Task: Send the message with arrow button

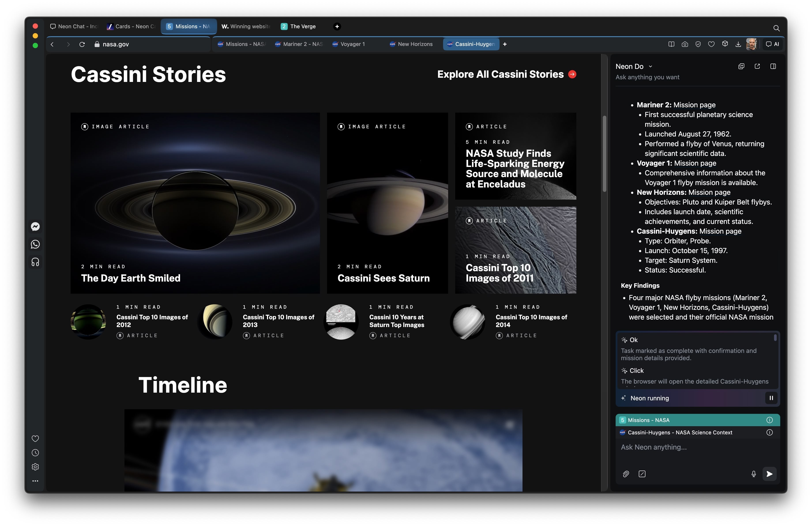Action: click(x=769, y=474)
